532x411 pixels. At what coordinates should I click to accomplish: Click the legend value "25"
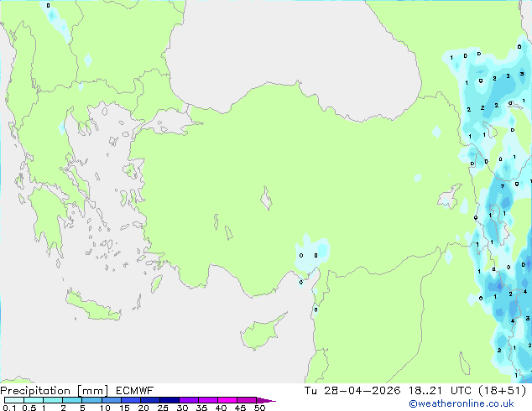click(163, 408)
